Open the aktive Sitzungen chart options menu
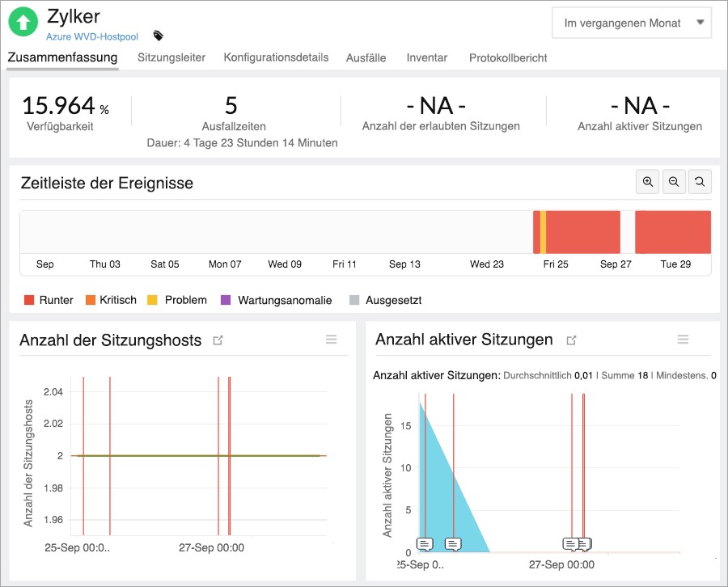This screenshot has width=728, height=587. click(683, 340)
